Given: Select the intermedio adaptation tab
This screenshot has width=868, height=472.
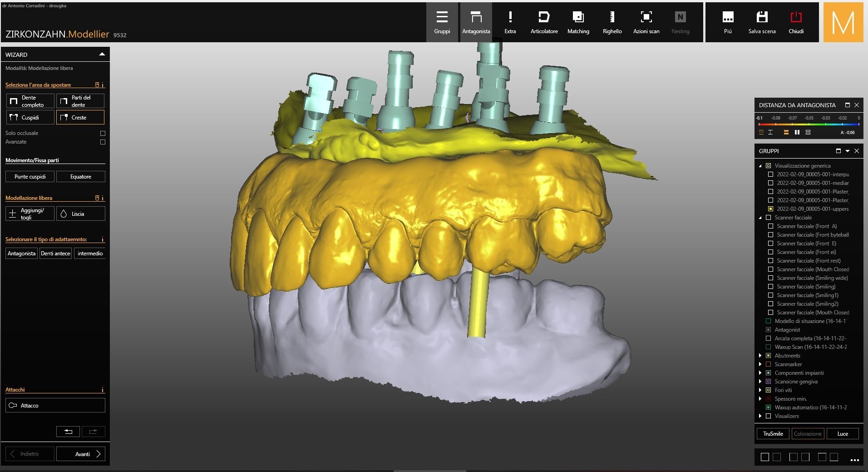Looking at the screenshot, I should click(x=90, y=253).
